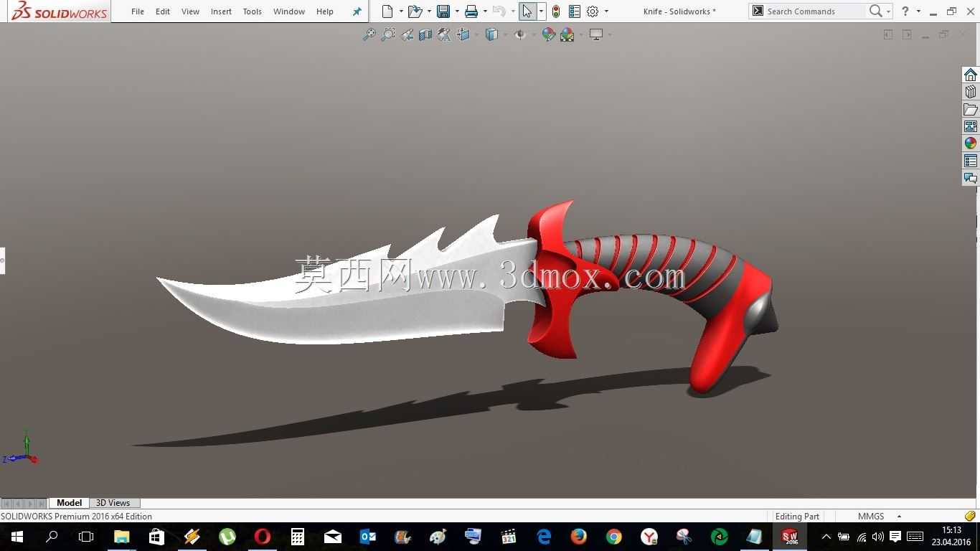
Task: Open File Properties icon in the toolbar
Action: point(575,11)
